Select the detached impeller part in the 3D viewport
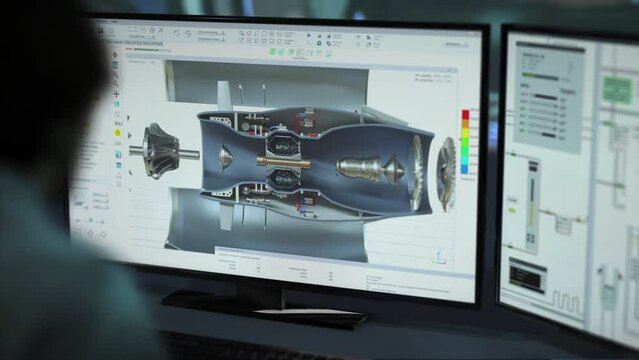 click(161, 151)
